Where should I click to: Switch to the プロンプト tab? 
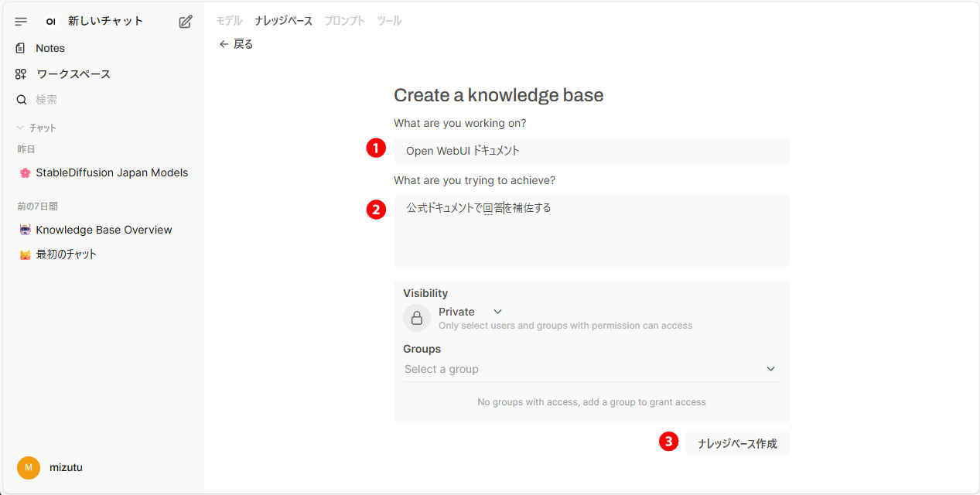(344, 21)
